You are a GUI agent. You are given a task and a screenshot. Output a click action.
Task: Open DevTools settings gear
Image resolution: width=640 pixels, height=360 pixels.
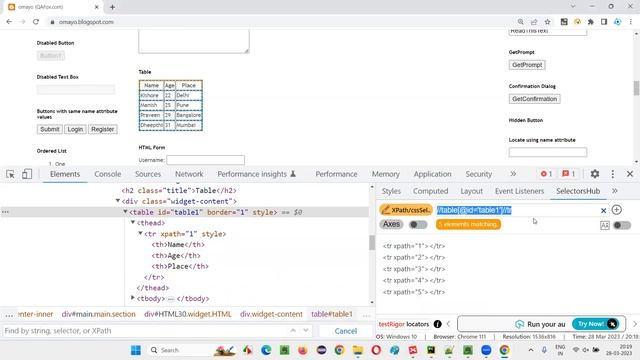click(x=595, y=174)
